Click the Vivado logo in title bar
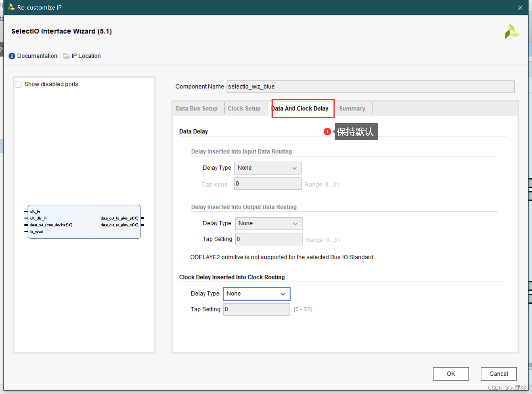Viewport: 532px width, 394px height. (x=11, y=7)
